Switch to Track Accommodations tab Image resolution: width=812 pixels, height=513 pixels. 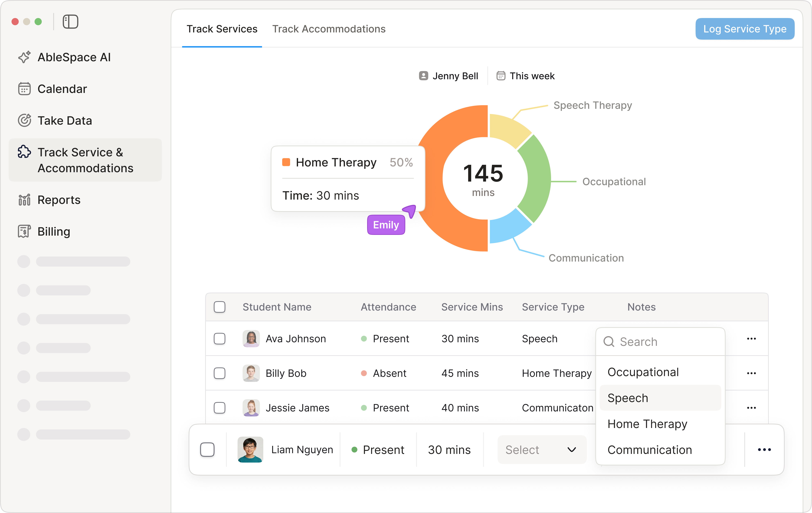[x=329, y=29]
